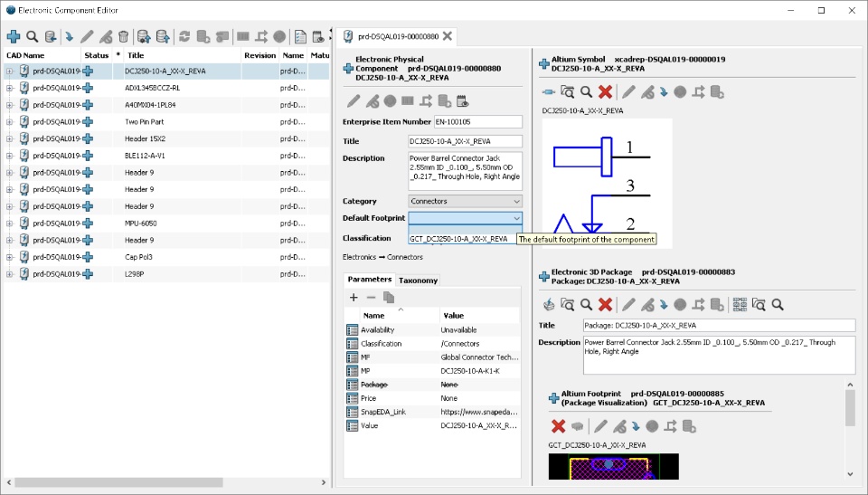The height and width of the screenshot is (495, 868).
Task: Expand the ADXL345BCCZ-RL tree row
Action: (x=9, y=88)
